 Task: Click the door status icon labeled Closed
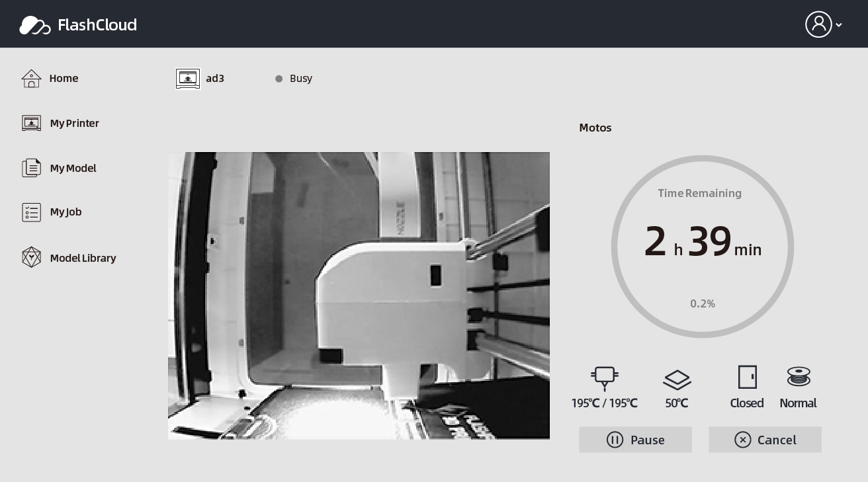pos(747,377)
